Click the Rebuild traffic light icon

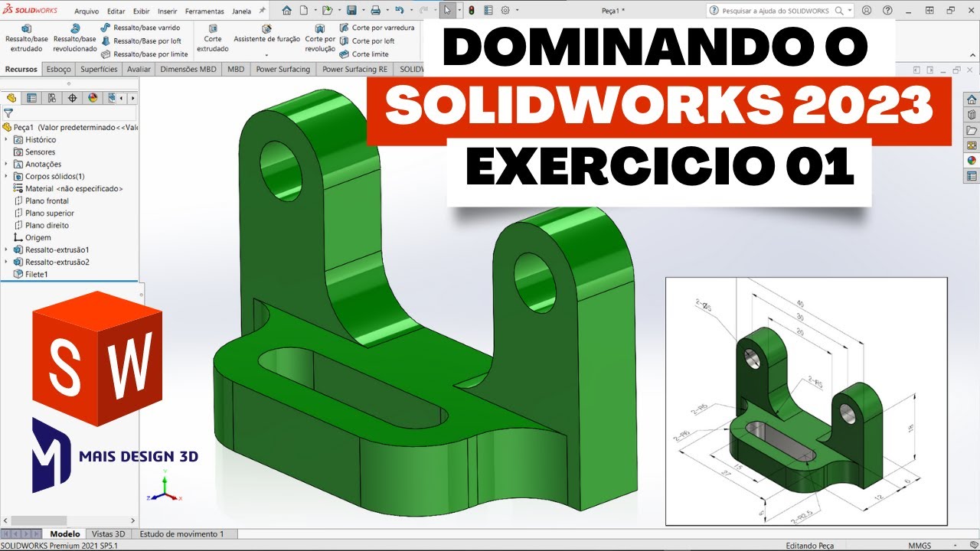click(471, 11)
